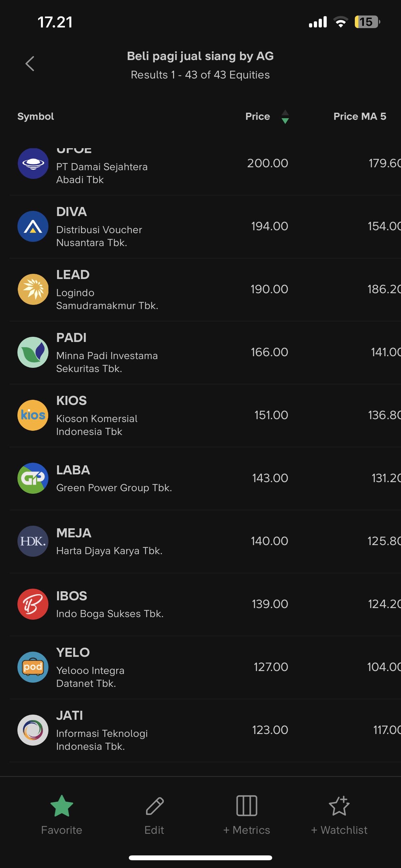The image size is (401, 868).
Task: Toggle the Price sort arrows
Action: 285,117
